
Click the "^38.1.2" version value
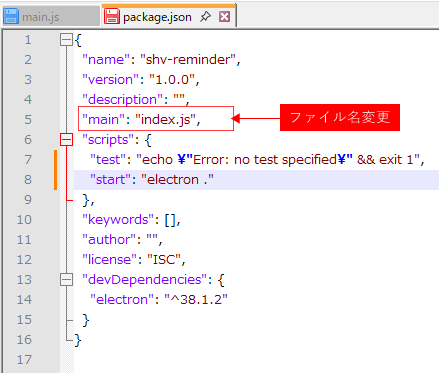[196, 300]
